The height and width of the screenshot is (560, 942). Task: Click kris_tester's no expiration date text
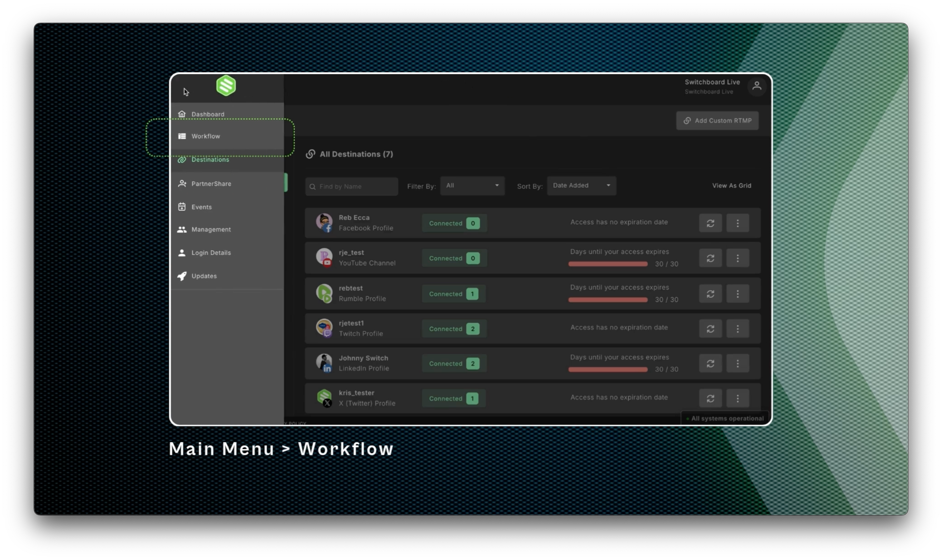[619, 397]
